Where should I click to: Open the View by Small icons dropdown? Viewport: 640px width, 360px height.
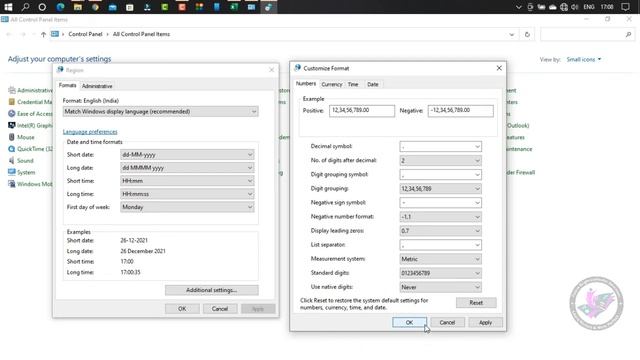click(x=584, y=60)
